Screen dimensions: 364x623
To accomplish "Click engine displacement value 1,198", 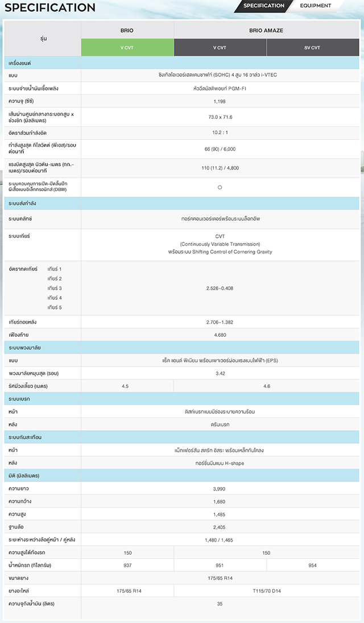I will 220,101.
